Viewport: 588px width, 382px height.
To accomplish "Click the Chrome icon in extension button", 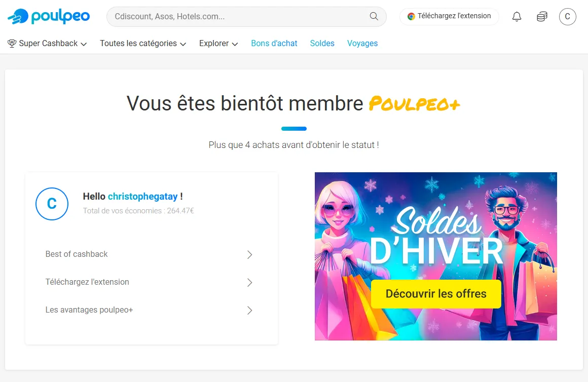I will click(x=412, y=16).
